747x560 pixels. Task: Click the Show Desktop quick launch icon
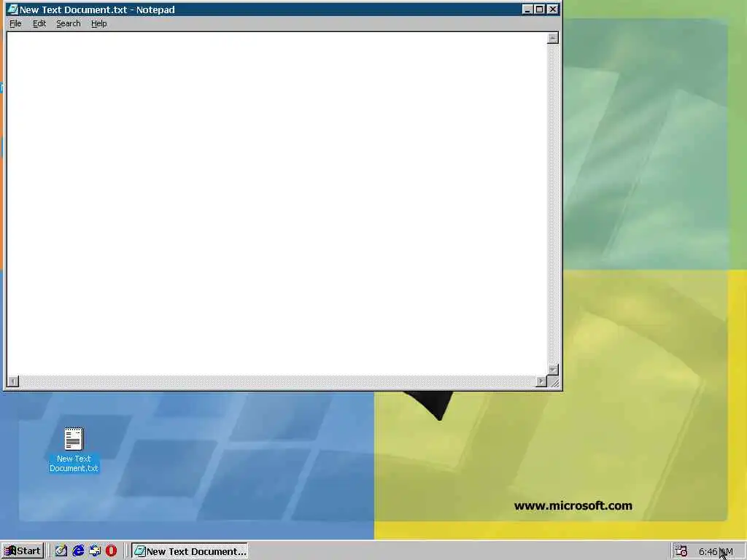tap(61, 551)
